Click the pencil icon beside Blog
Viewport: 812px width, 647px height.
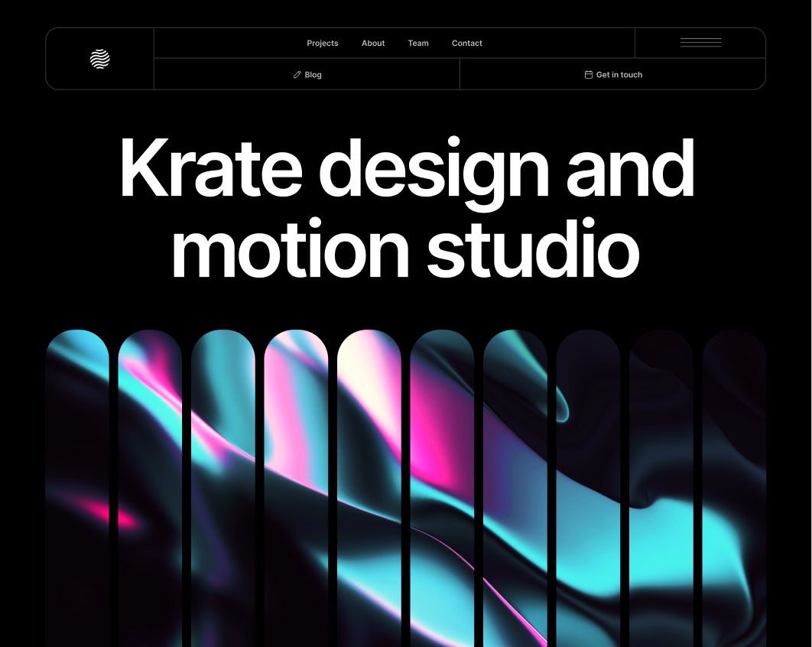click(297, 75)
